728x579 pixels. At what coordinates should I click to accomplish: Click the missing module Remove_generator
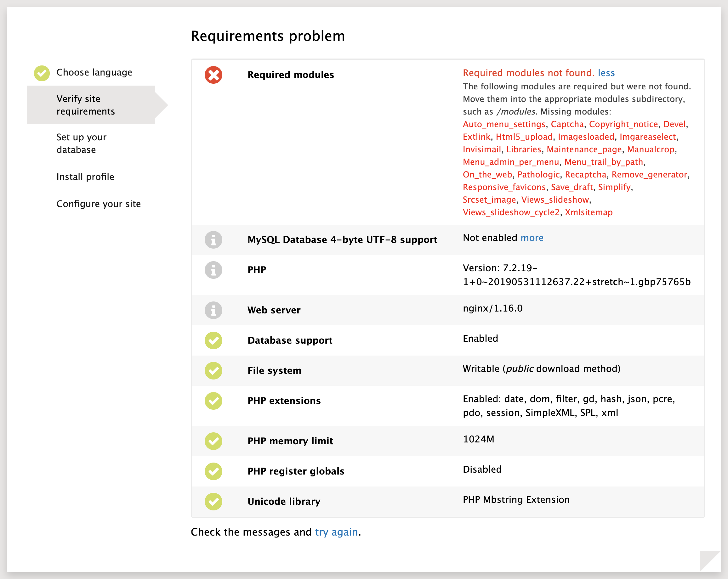coord(649,174)
